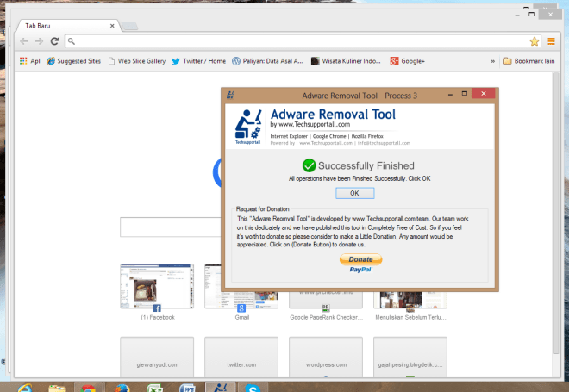
Task: Minimize the Adware Removal Tool window
Action: (450, 94)
